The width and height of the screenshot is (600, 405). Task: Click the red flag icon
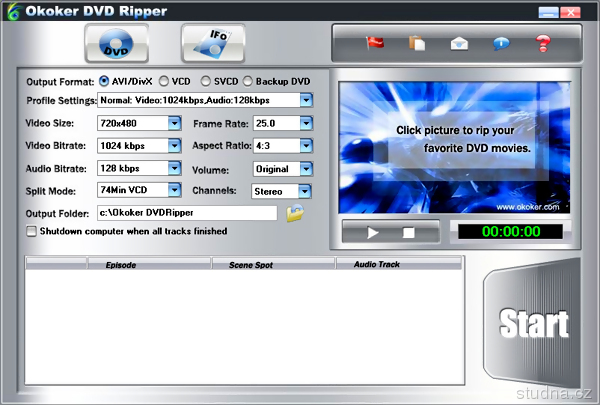pyautogui.click(x=375, y=42)
